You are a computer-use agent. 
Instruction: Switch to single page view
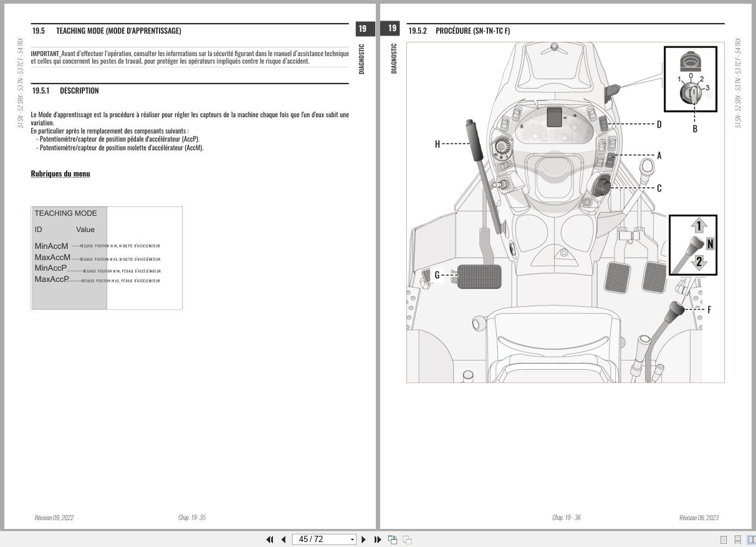(724, 540)
